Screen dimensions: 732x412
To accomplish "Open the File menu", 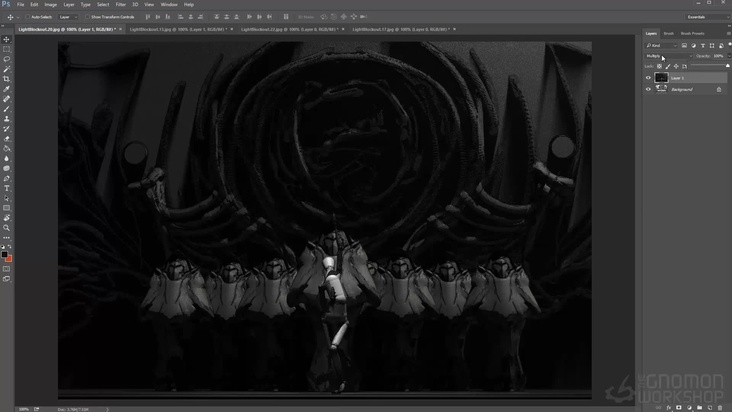I will click(21, 5).
